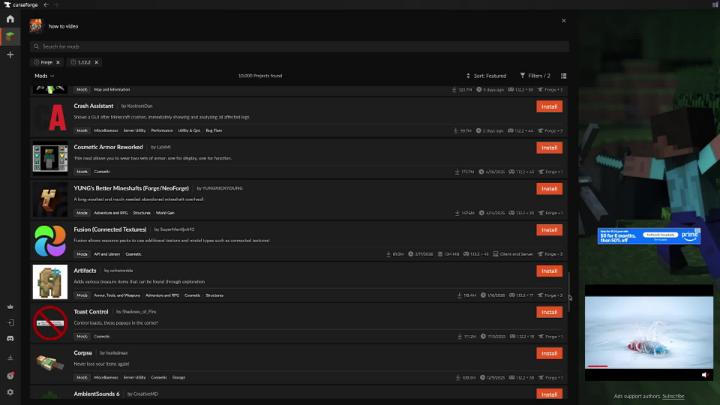Install the Crash Assistant mod

pos(549,106)
